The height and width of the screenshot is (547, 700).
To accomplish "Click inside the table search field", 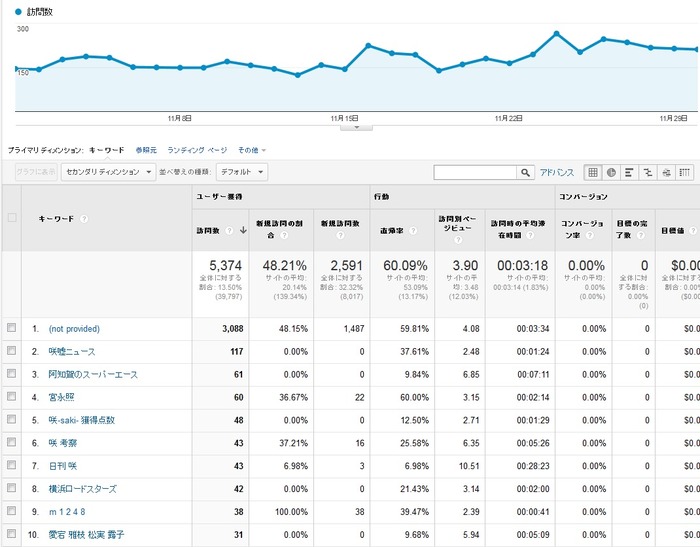I will click(x=475, y=172).
